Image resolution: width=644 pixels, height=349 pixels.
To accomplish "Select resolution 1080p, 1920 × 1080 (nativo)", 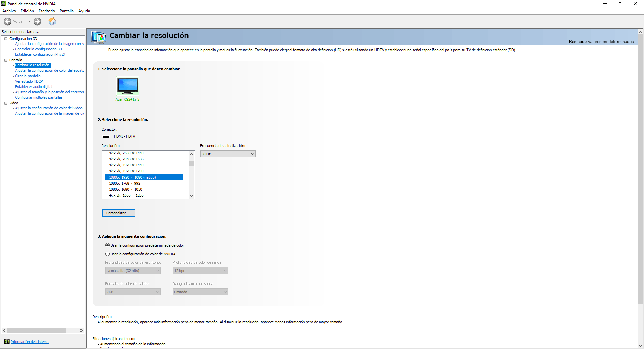I will coord(144,177).
